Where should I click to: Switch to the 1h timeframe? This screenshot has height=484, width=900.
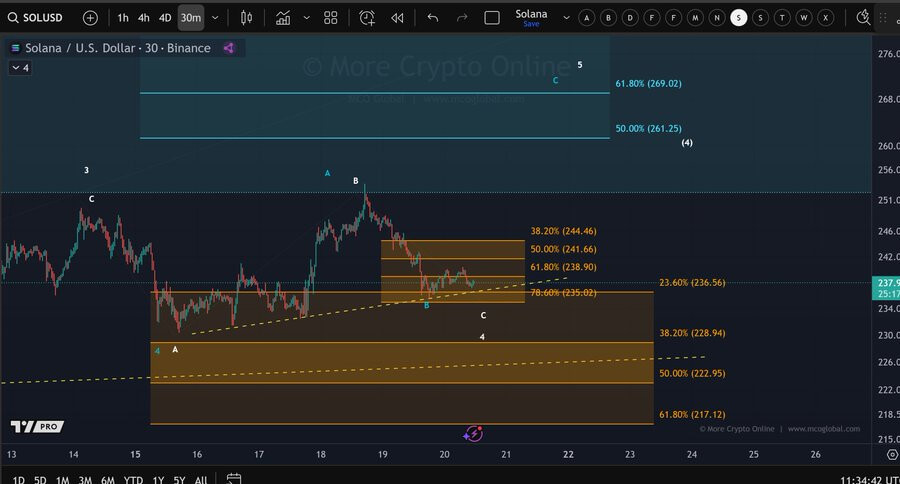[x=123, y=18]
